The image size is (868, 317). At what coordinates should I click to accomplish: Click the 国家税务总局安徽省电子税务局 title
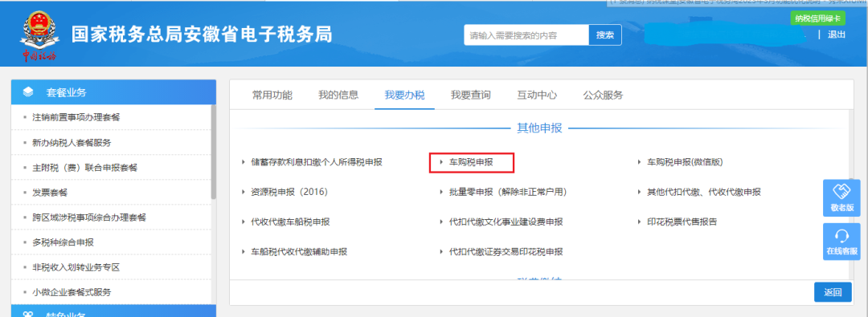[202, 35]
